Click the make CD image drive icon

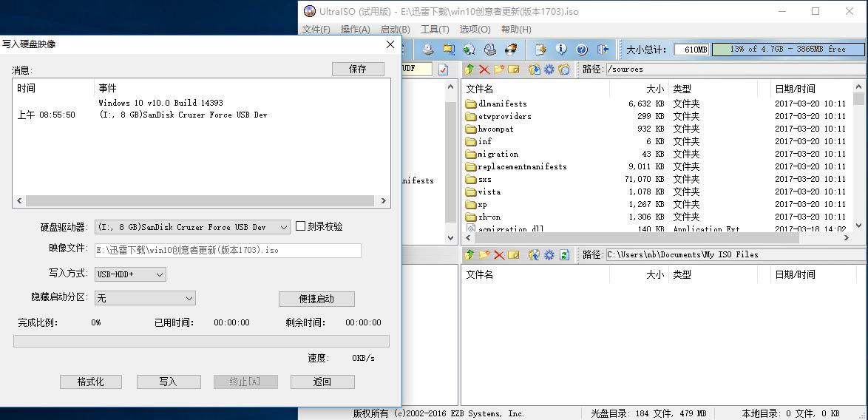(x=428, y=50)
